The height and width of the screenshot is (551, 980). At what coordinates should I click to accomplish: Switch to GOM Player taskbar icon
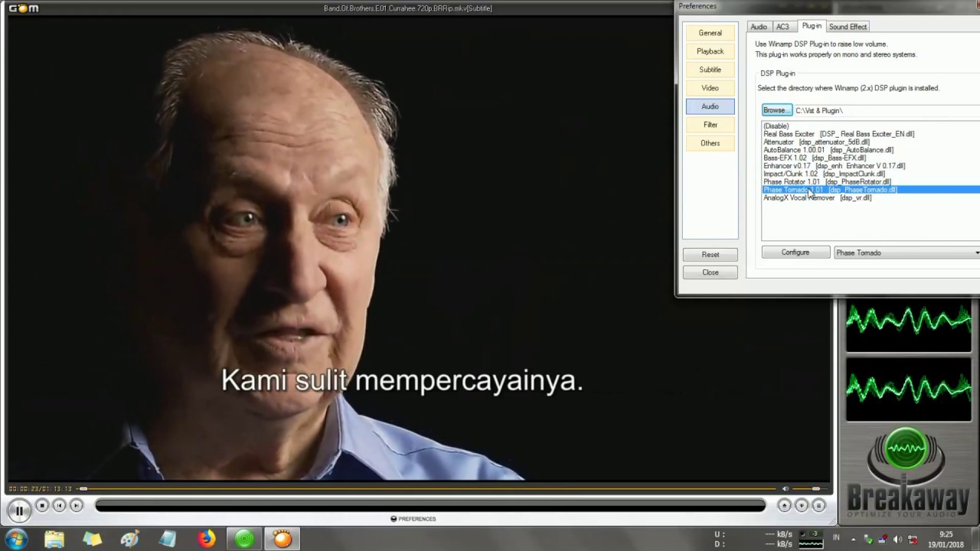click(283, 539)
